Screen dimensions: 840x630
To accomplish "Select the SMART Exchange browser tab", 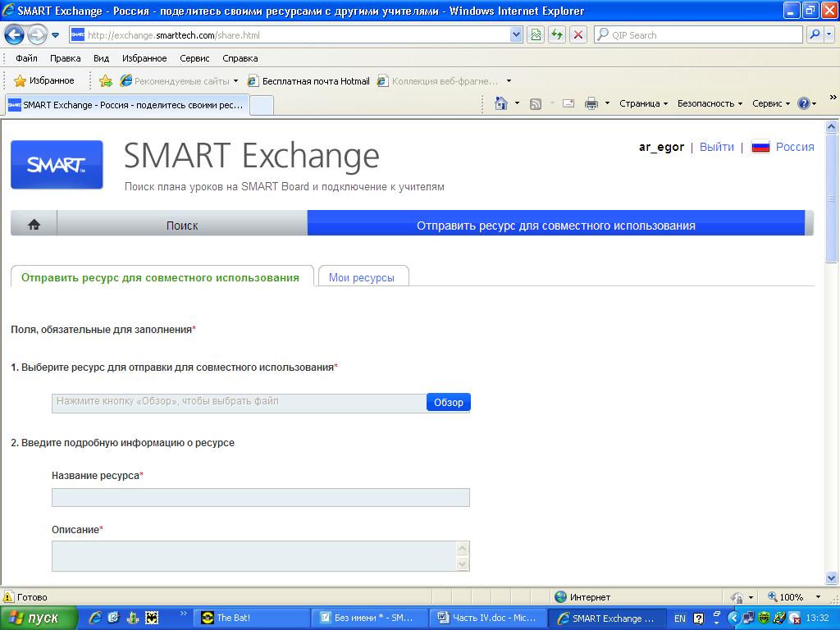I will (x=127, y=105).
